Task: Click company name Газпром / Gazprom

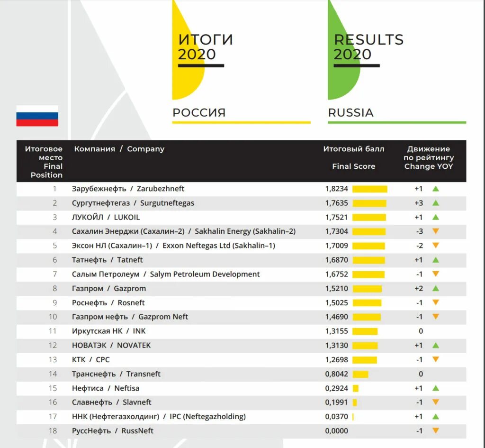Action: click(x=108, y=288)
